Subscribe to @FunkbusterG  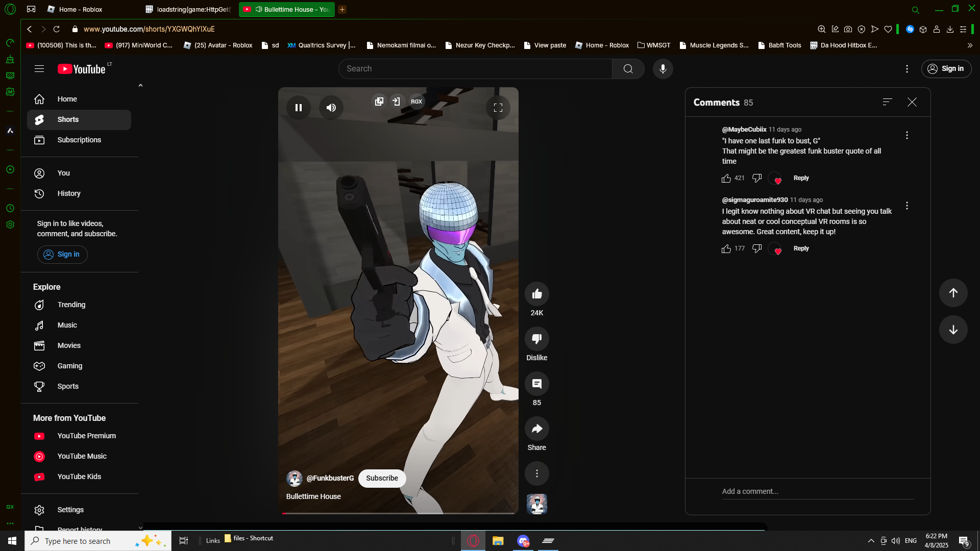[x=382, y=478]
